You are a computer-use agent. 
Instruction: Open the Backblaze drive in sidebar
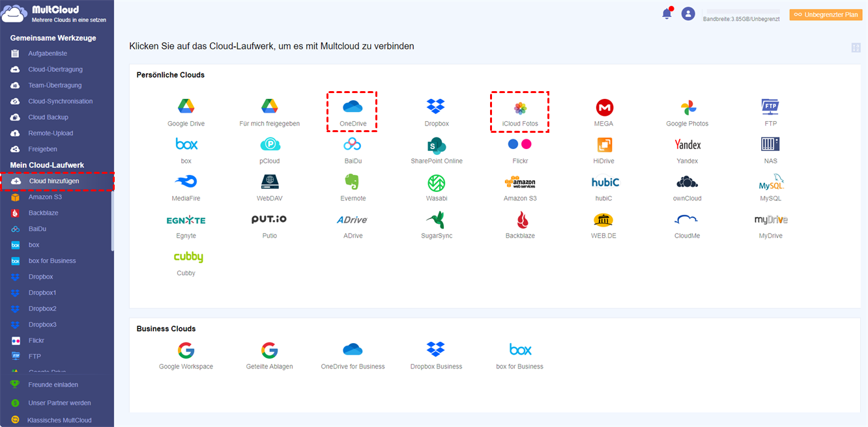click(42, 213)
